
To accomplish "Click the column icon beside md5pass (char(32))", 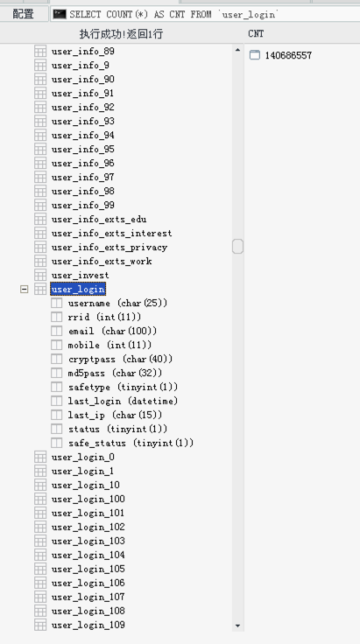I will (x=57, y=373).
